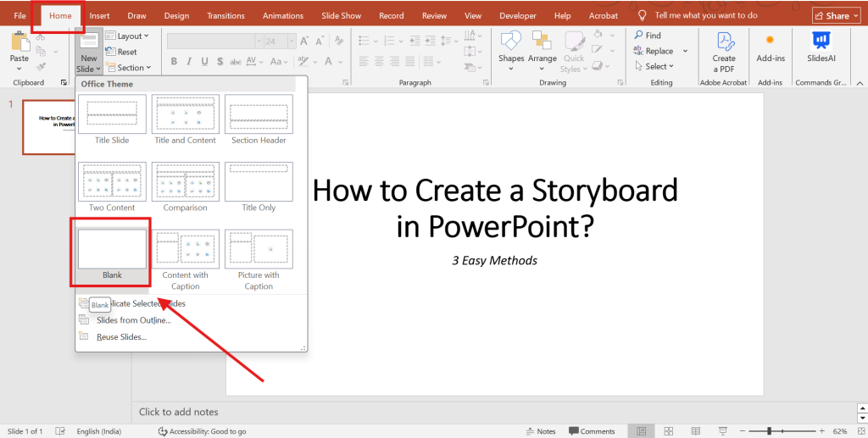
Task: Click the Find magnifier icon
Action: (639, 35)
